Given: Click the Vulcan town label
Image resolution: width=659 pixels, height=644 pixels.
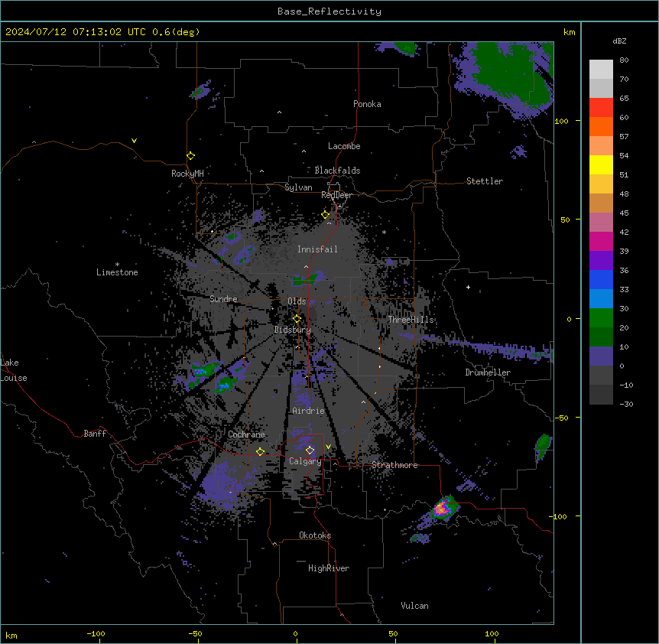Looking at the screenshot, I should [x=415, y=606].
